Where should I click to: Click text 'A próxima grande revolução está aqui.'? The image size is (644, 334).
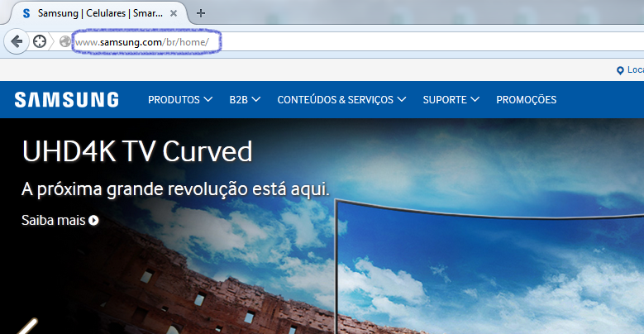pos(175,189)
